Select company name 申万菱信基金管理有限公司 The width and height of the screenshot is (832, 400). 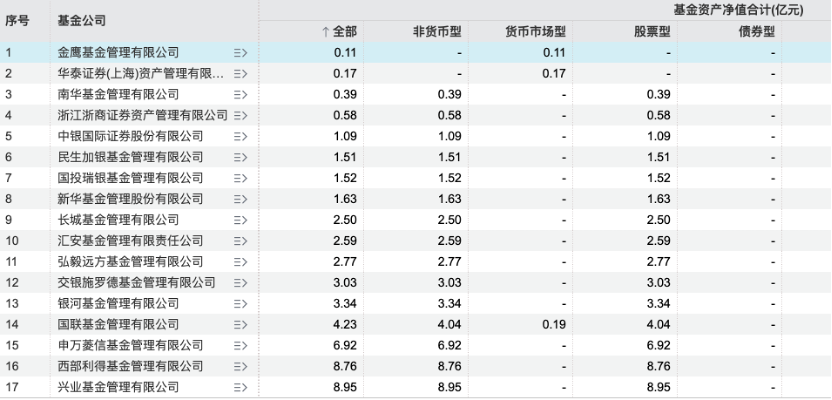131,345
